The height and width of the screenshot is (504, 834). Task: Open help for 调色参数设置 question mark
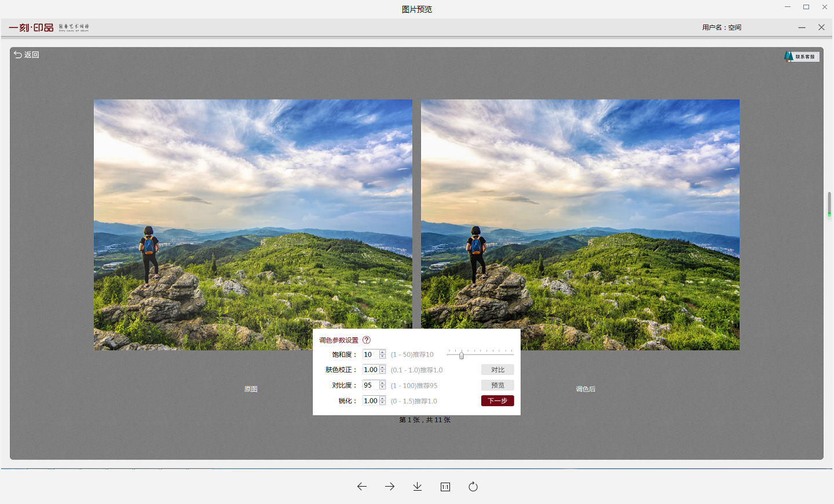pyautogui.click(x=367, y=340)
